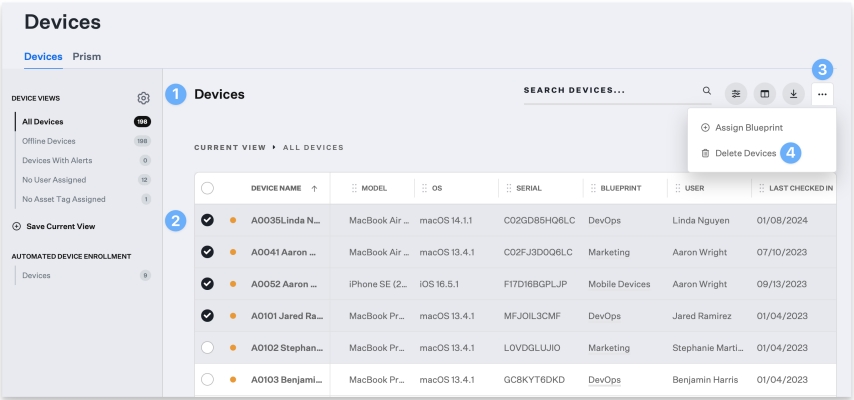
Task: Uncheck the A0035 Linda Nguyen device checkbox
Action: pyautogui.click(x=208, y=220)
